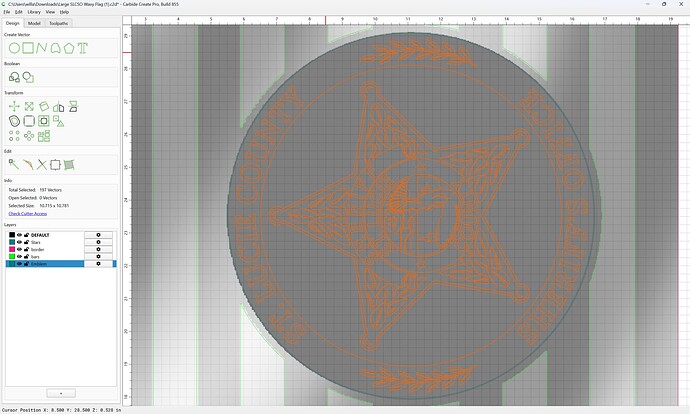
Task: Open the Circular Array tool
Action: tap(29, 136)
